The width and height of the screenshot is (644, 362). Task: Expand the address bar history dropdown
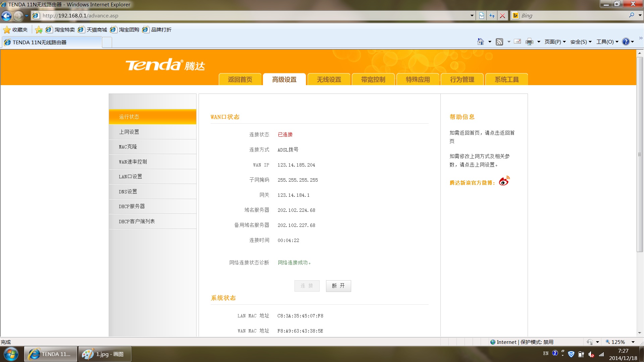click(x=472, y=15)
